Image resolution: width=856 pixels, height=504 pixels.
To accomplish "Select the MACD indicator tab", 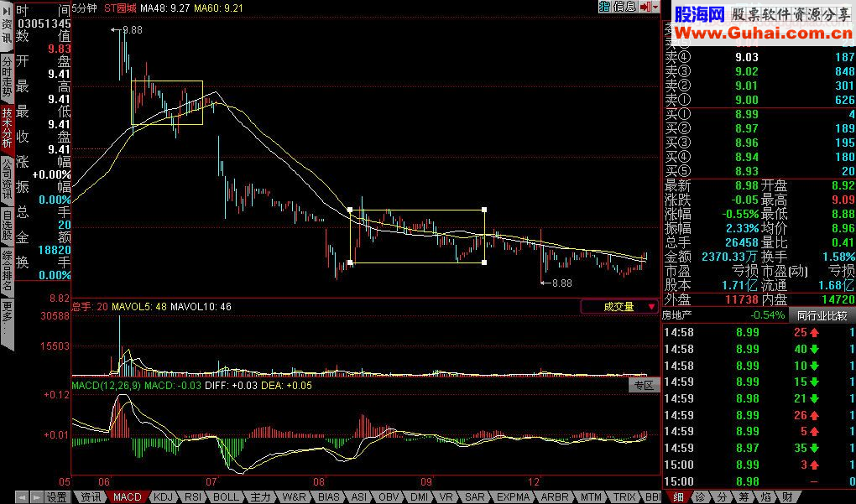I will click(128, 497).
